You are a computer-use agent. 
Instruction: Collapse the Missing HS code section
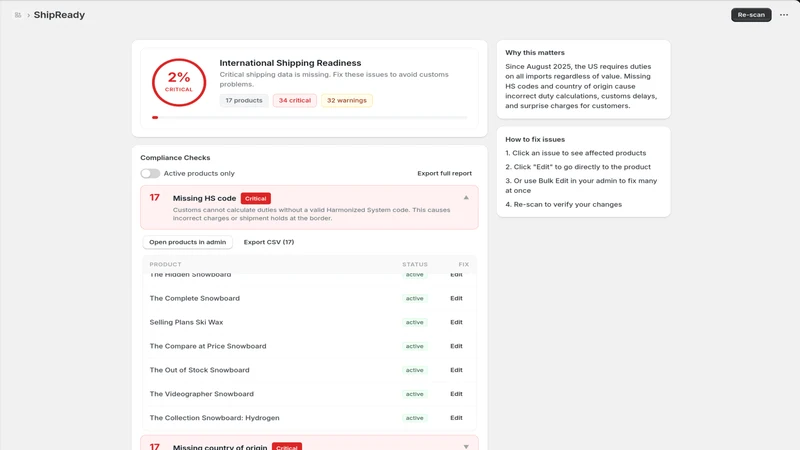[466, 198]
